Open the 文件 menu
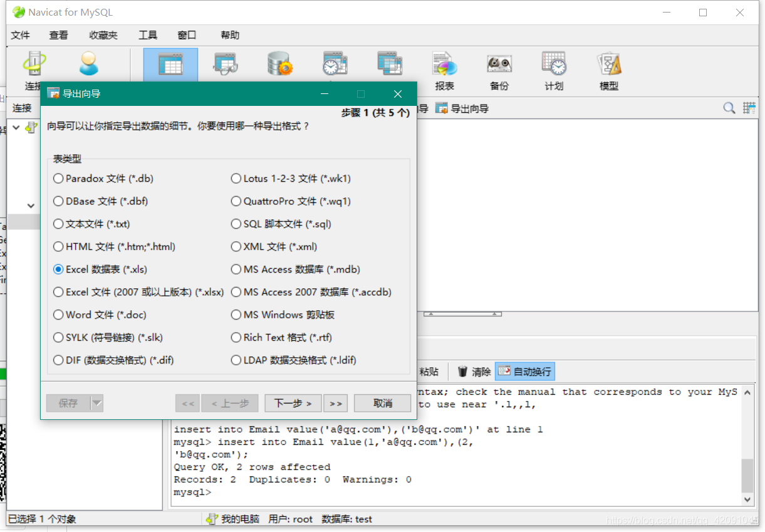Viewport: 765px width, 532px height. [21, 35]
